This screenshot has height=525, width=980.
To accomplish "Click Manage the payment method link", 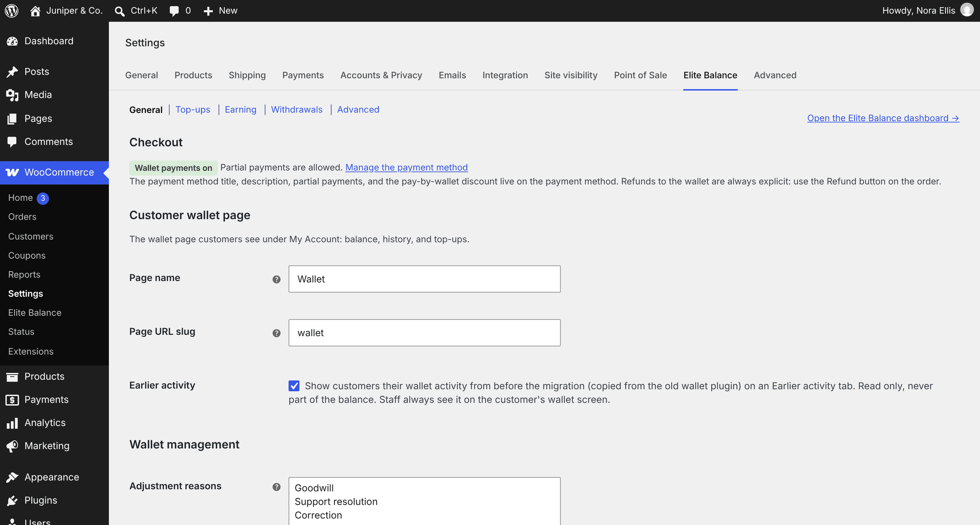I will click(407, 167).
